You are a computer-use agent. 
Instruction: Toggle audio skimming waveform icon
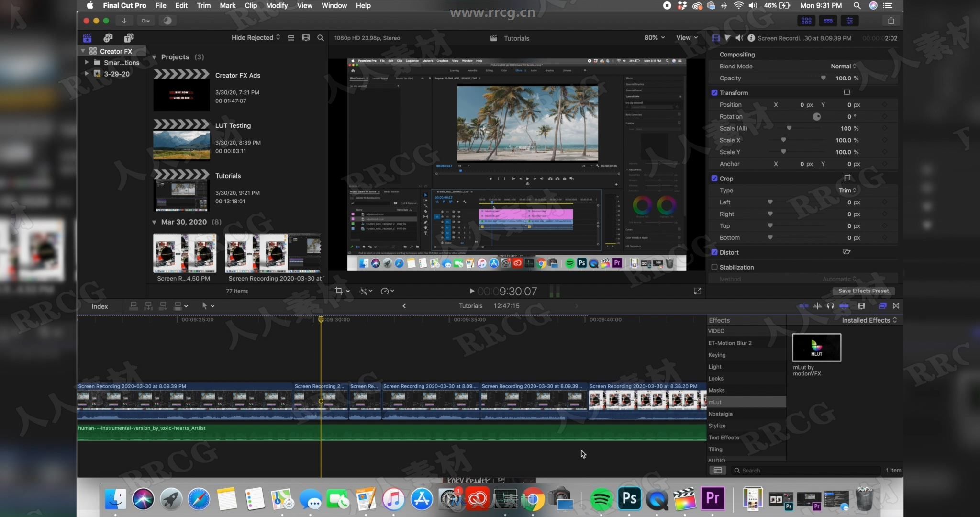pos(818,306)
